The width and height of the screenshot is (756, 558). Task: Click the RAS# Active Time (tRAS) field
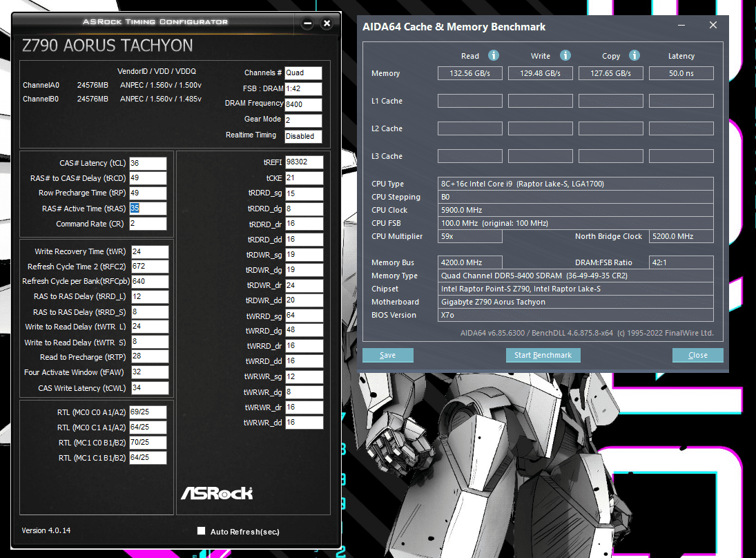148,209
